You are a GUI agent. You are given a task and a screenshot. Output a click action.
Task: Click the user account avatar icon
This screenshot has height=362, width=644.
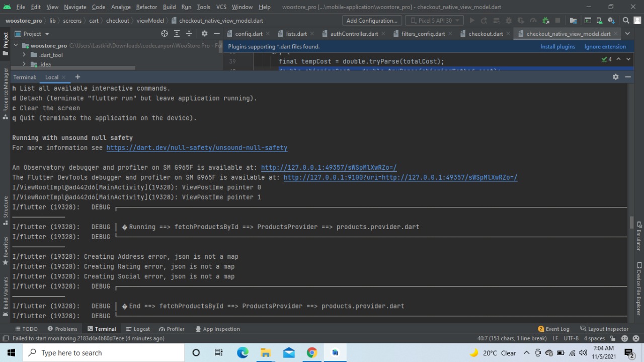(x=637, y=21)
